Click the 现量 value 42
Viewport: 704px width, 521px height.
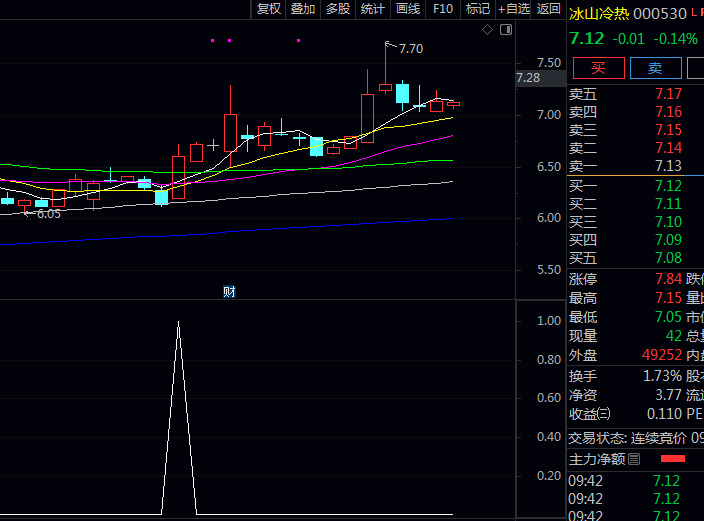tap(673, 336)
